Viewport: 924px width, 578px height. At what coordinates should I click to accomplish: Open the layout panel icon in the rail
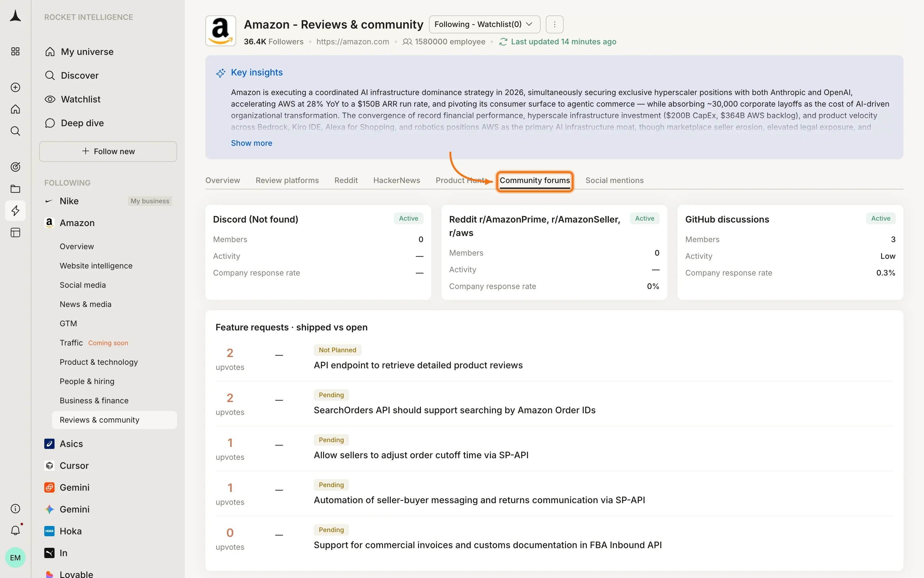(x=15, y=232)
